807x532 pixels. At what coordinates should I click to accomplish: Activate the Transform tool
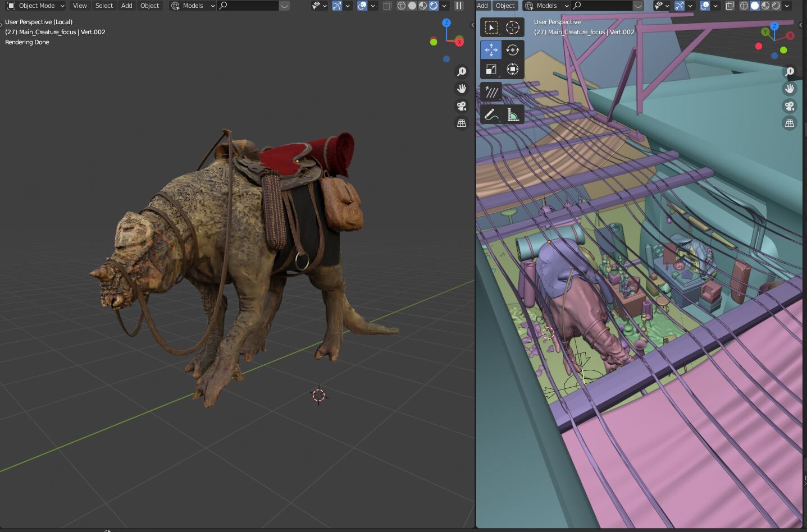tap(513, 70)
